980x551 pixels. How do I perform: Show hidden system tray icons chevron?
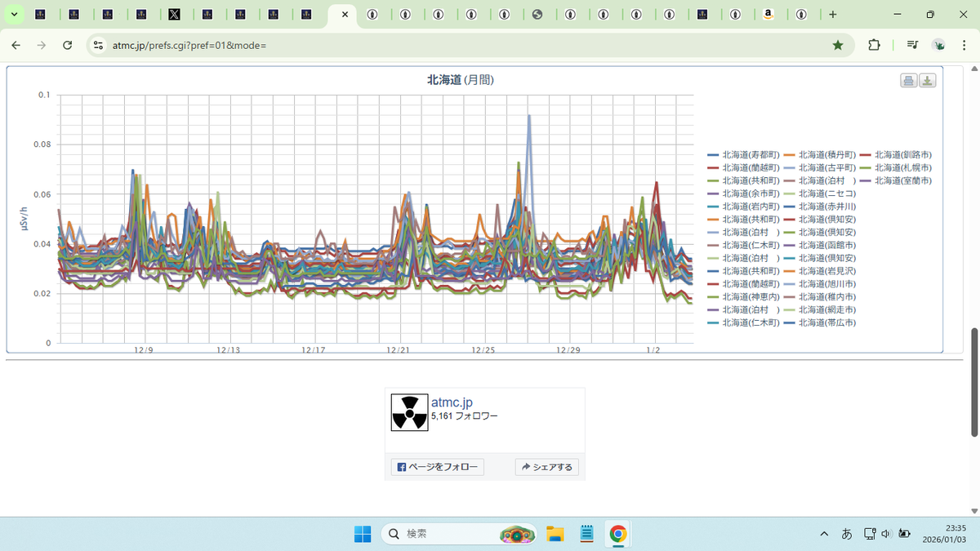click(x=823, y=534)
